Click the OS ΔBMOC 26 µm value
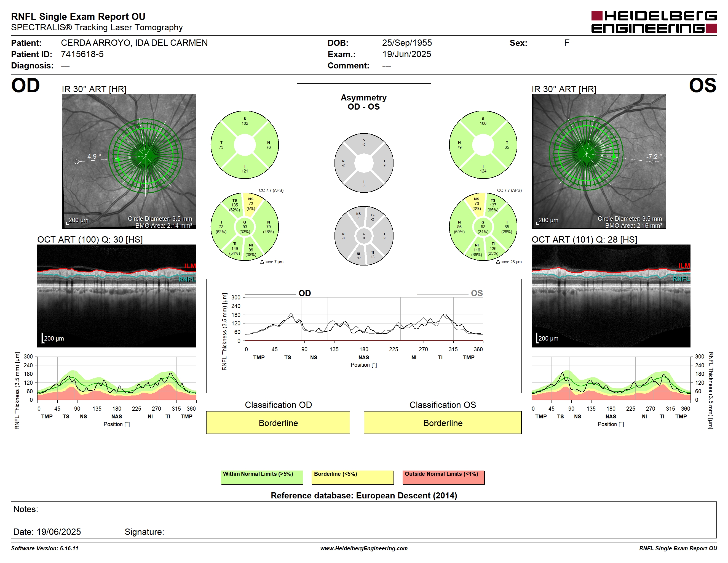 coord(509,262)
